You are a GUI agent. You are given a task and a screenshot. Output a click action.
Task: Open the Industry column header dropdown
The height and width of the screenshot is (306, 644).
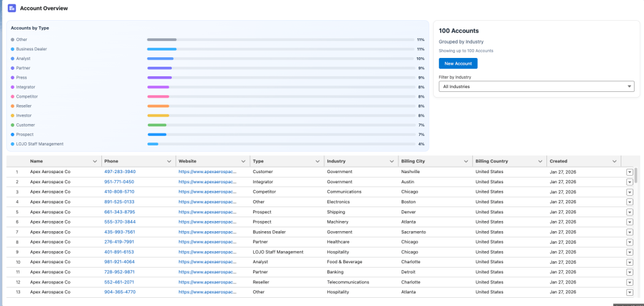392,161
